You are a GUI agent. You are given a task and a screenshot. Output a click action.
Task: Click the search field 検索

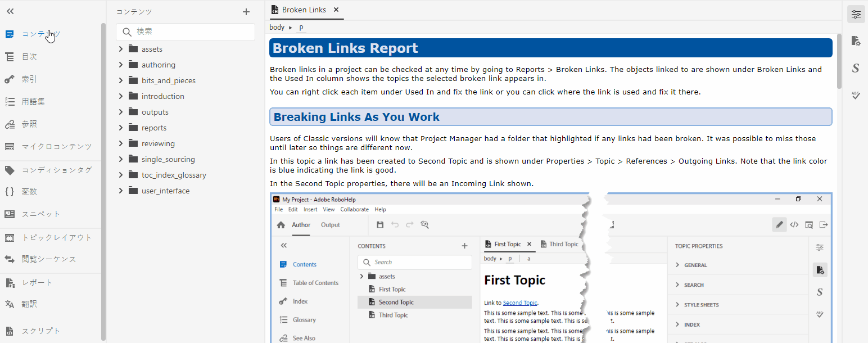[x=186, y=32]
